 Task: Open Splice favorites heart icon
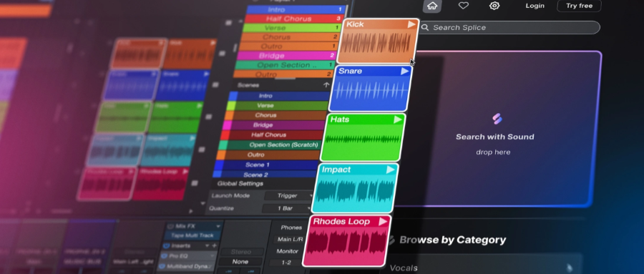[x=463, y=6]
